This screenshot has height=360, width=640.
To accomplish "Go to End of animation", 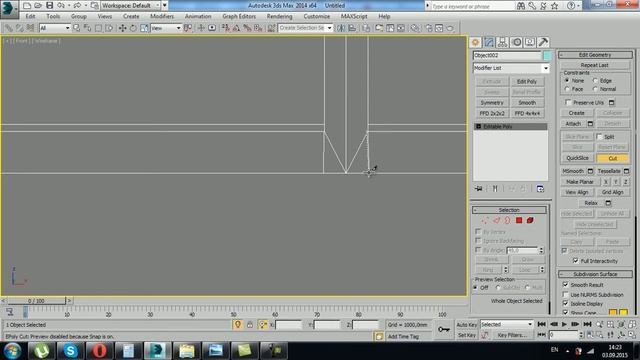I will point(587,324).
